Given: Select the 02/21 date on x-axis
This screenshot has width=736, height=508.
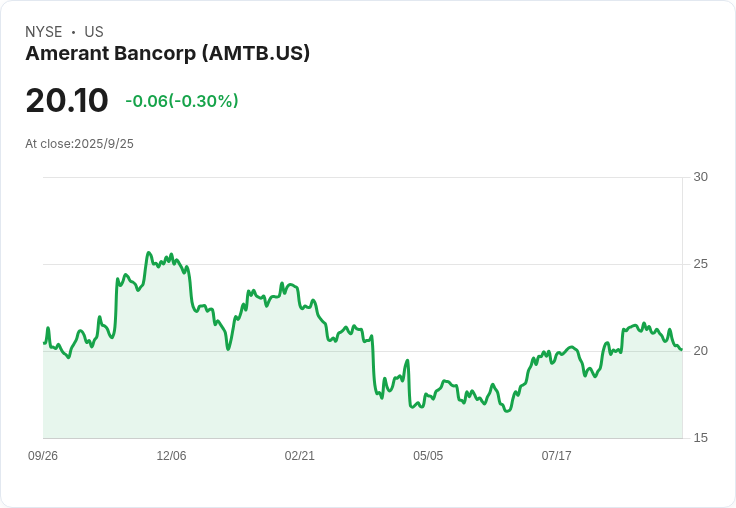Looking at the screenshot, I should click(299, 456).
